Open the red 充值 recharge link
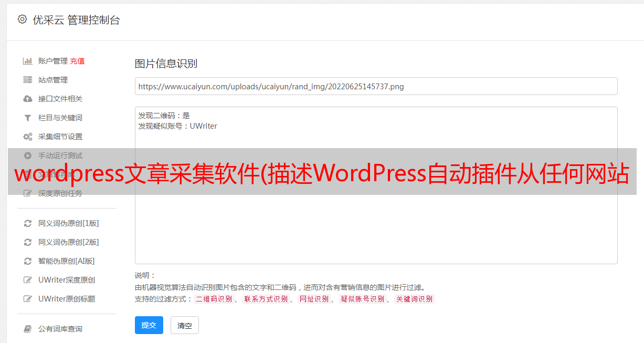This screenshot has height=343, width=644. point(77,61)
